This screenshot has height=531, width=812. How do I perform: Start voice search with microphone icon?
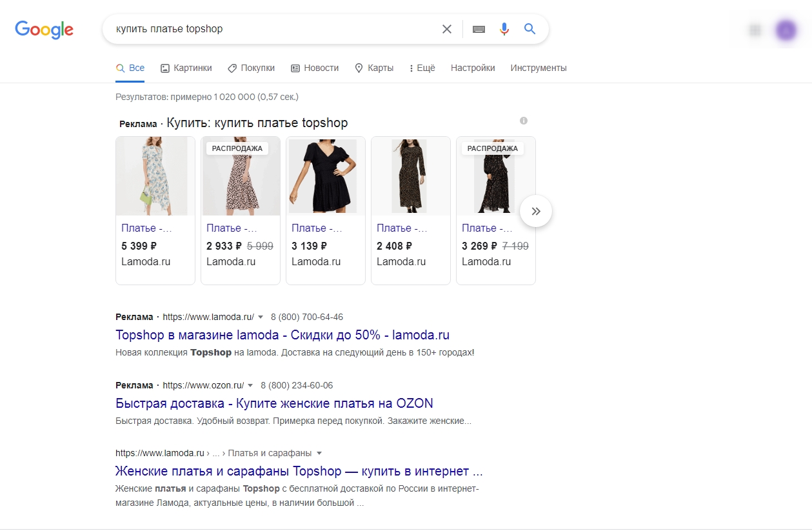tap(504, 29)
